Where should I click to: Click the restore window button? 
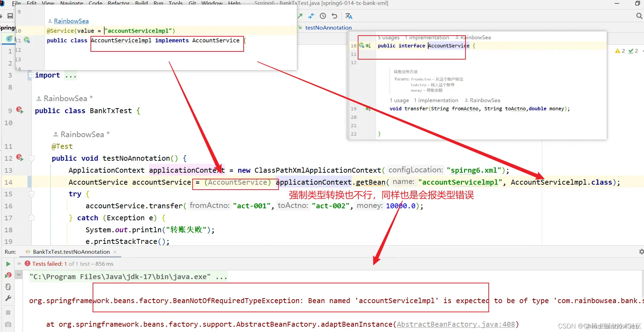click(638, 3)
